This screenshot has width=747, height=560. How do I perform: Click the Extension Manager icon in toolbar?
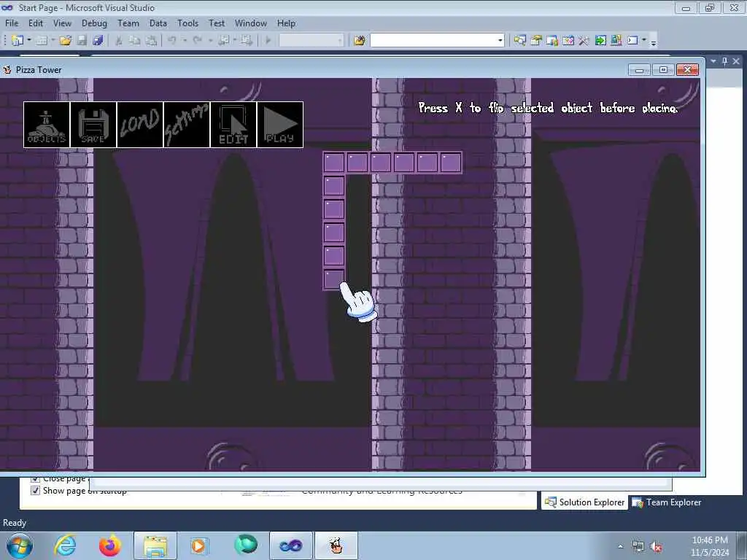[616, 41]
